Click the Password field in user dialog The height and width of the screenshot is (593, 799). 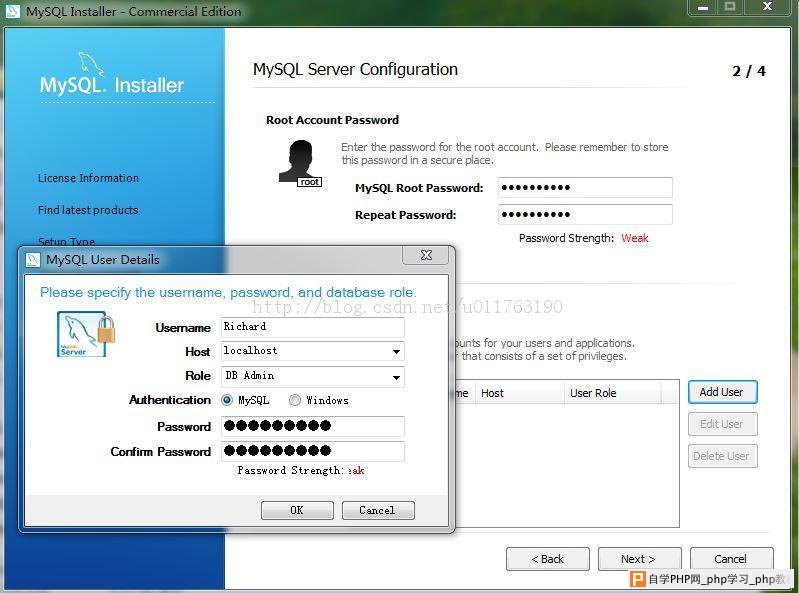[x=313, y=426]
